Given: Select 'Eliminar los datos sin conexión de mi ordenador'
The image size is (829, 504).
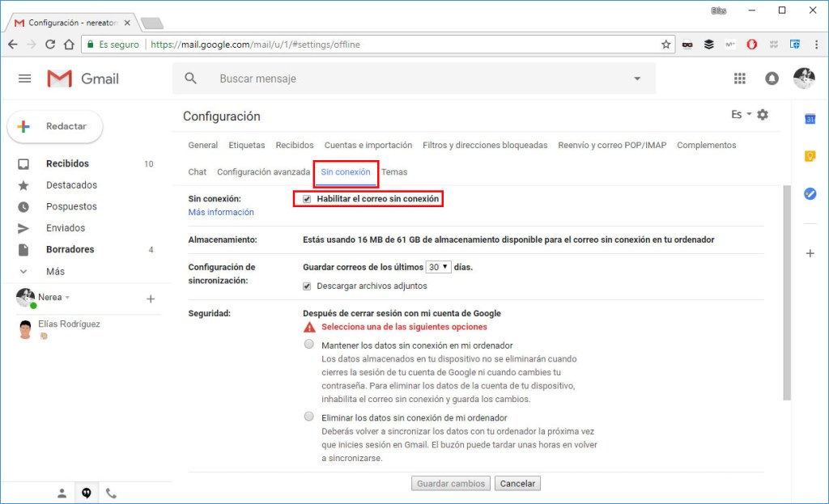Looking at the screenshot, I should [308, 416].
